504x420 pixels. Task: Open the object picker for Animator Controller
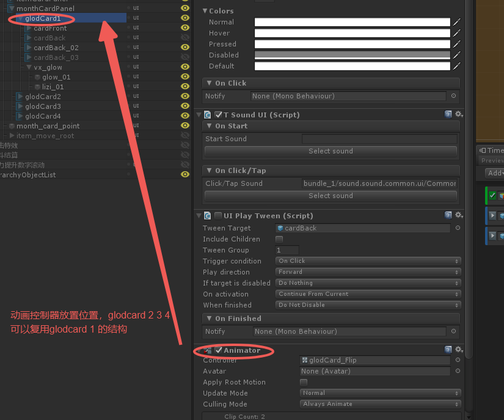[x=458, y=360]
